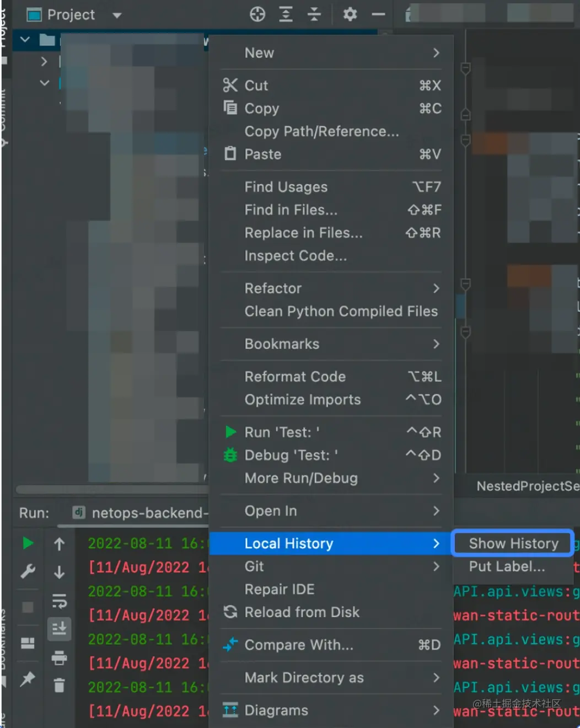Screen dimensions: 580x728
Task: Open Project panel settings gear
Action: click(350, 14)
